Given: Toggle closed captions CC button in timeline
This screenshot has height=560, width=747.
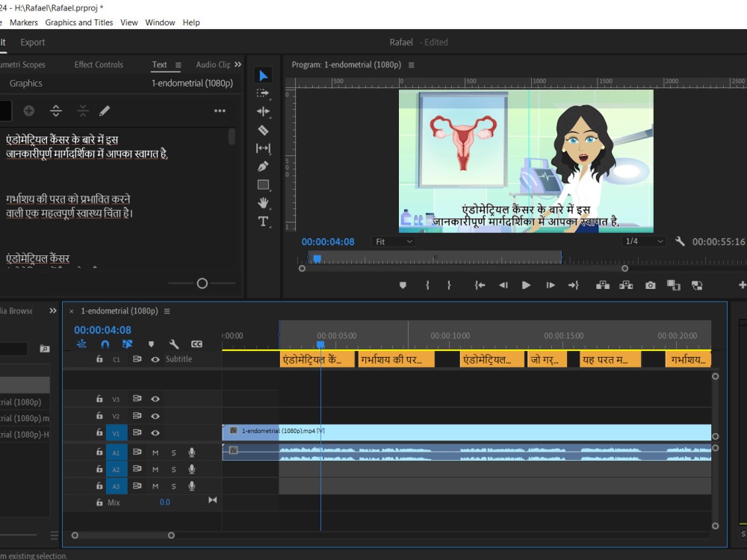Looking at the screenshot, I should coord(196,343).
